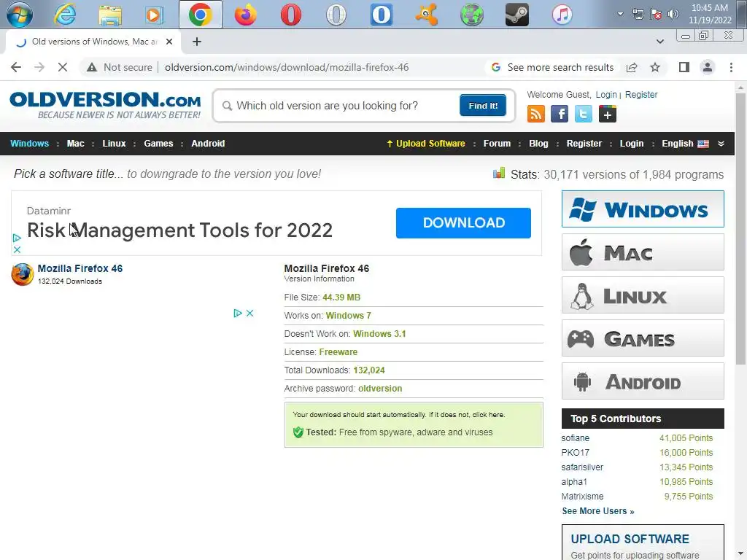Click See more search results chip
The height and width of the screenshot is (560, 747).
(x=553, y=67)
